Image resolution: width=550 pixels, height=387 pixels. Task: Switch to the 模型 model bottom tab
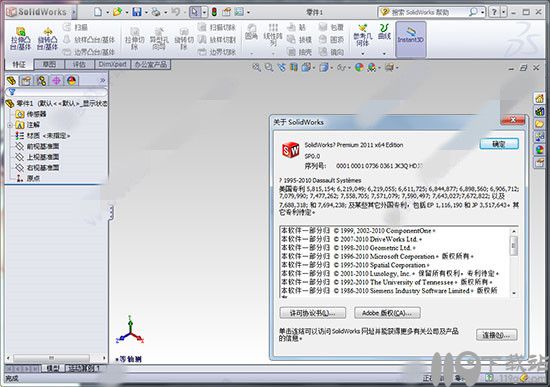coord(53,368)
